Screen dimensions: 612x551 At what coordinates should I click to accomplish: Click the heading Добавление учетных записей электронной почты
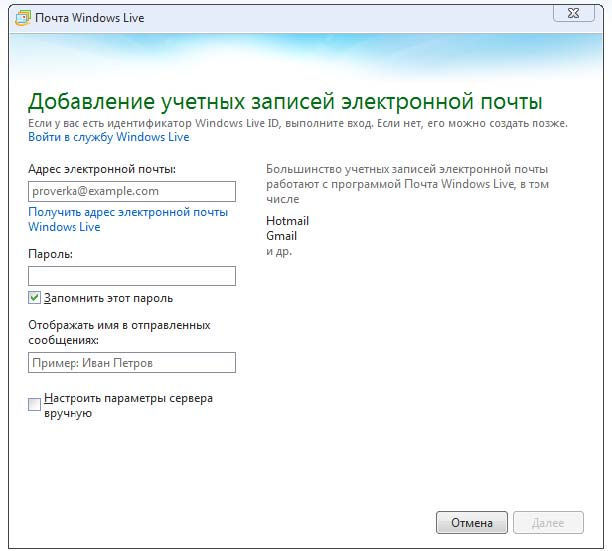[x=285, y=101]
